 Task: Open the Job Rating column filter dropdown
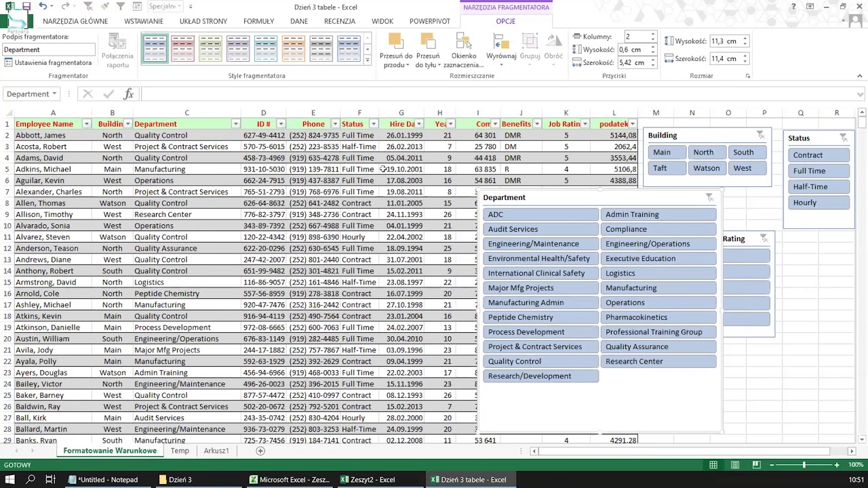coord(585,124)
